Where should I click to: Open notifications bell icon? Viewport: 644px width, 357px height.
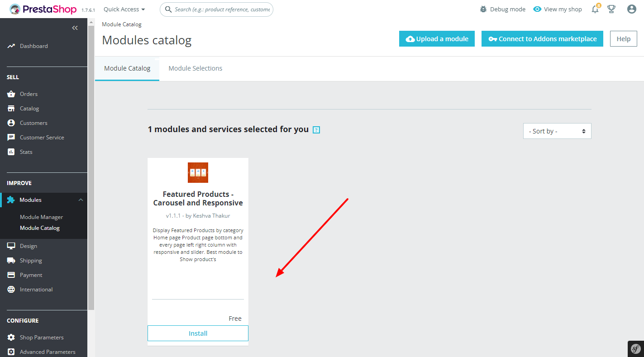click(595, 9)
